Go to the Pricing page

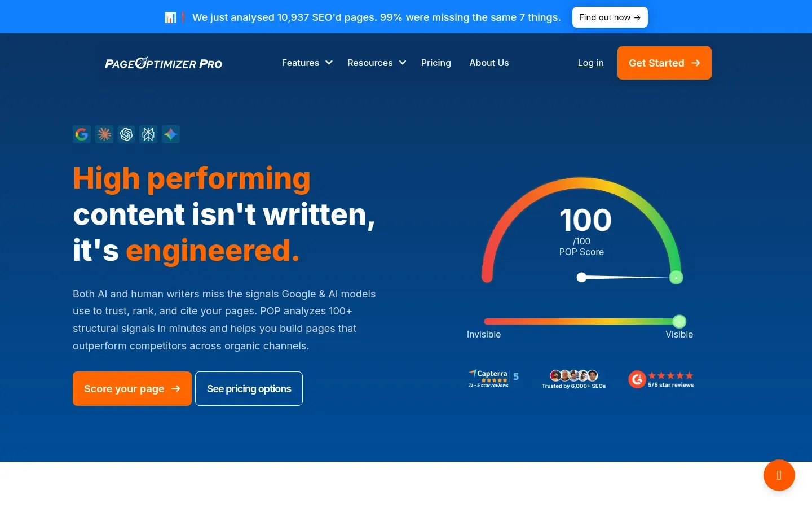[436, 63]
